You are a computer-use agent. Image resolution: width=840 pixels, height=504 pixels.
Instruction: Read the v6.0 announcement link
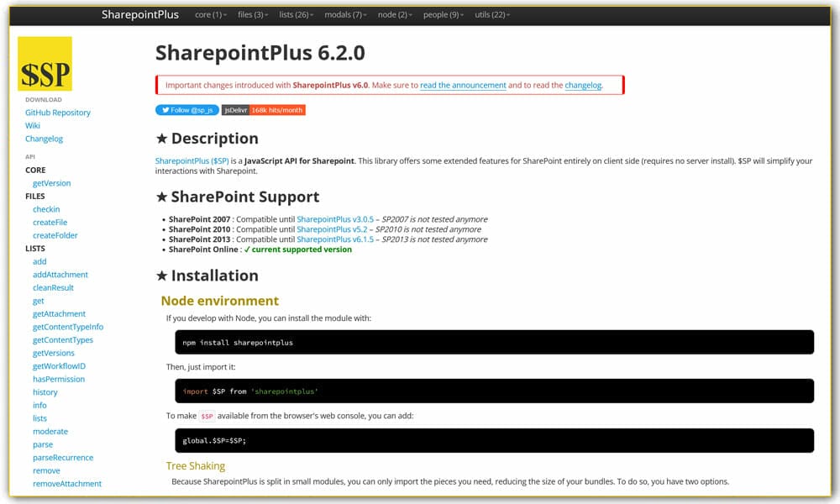click(x=463, y=85)
